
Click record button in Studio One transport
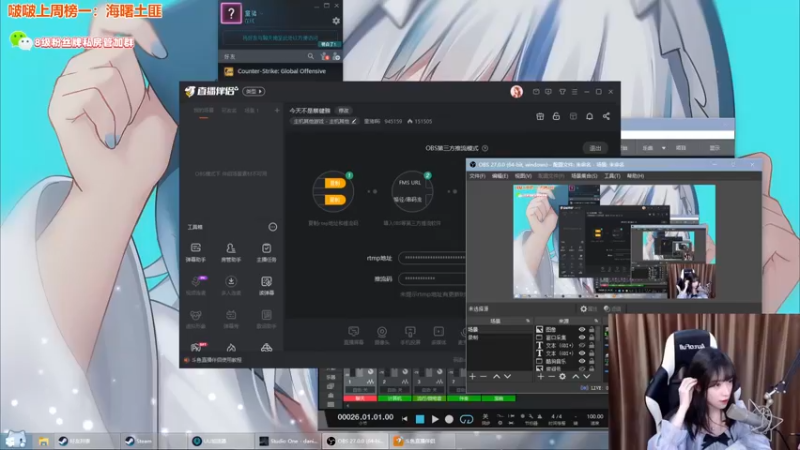449,419
